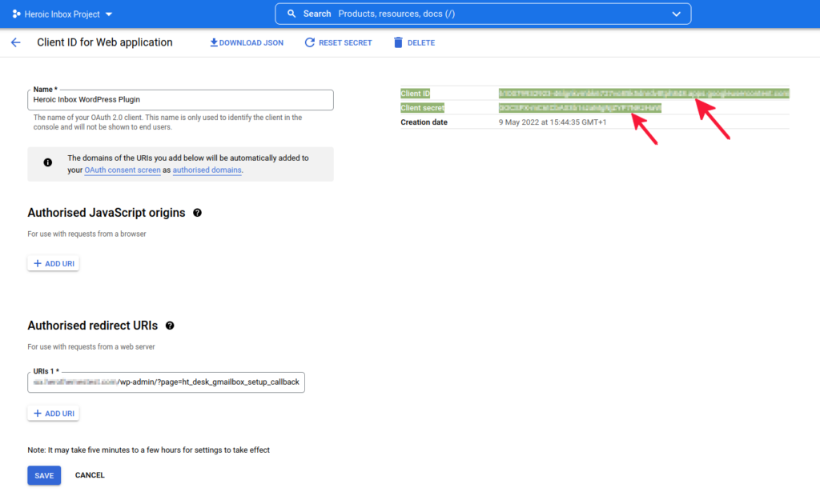Viewport: 820px width, 504px height.
Task: Edit the URIs 1 redirect field
Action: coord(166,382)
